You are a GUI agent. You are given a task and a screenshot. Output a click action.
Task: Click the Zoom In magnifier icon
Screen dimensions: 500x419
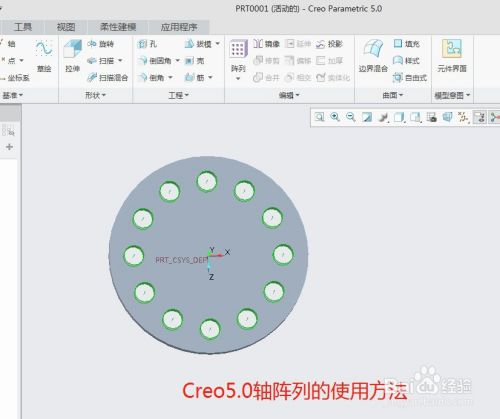point(335,117)
